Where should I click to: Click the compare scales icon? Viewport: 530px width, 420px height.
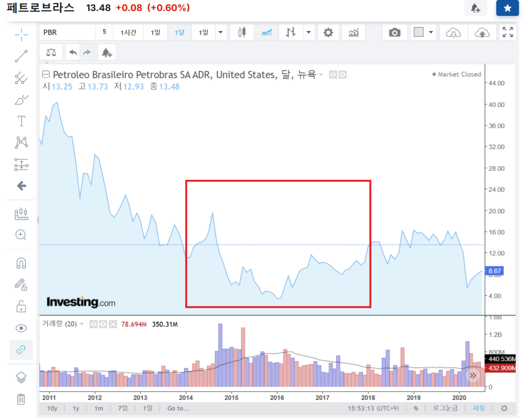click(x=51, y=52)
